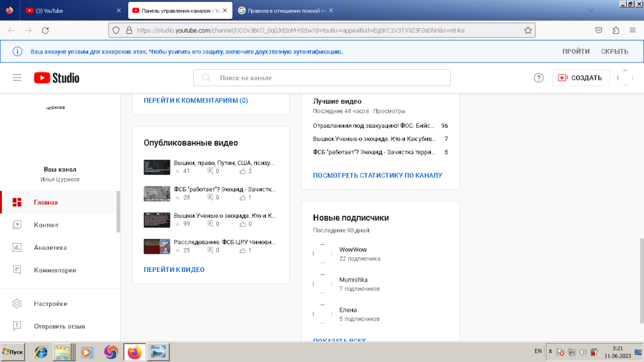Open Контент section in sidebar
The height and width of the screenshot is (362, 644).
[x=46, y=225]
